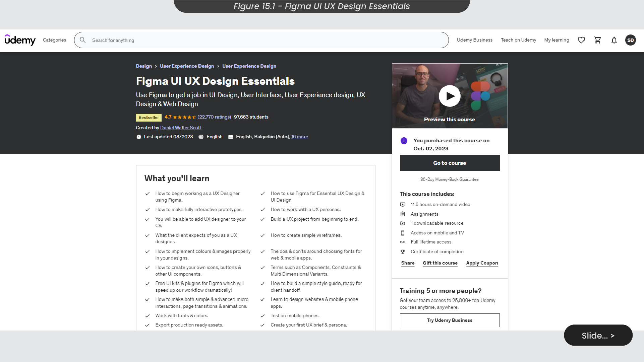644x362 pixels.
Task: Click the Assignments clipboard icon
Action: click(403, 214)
